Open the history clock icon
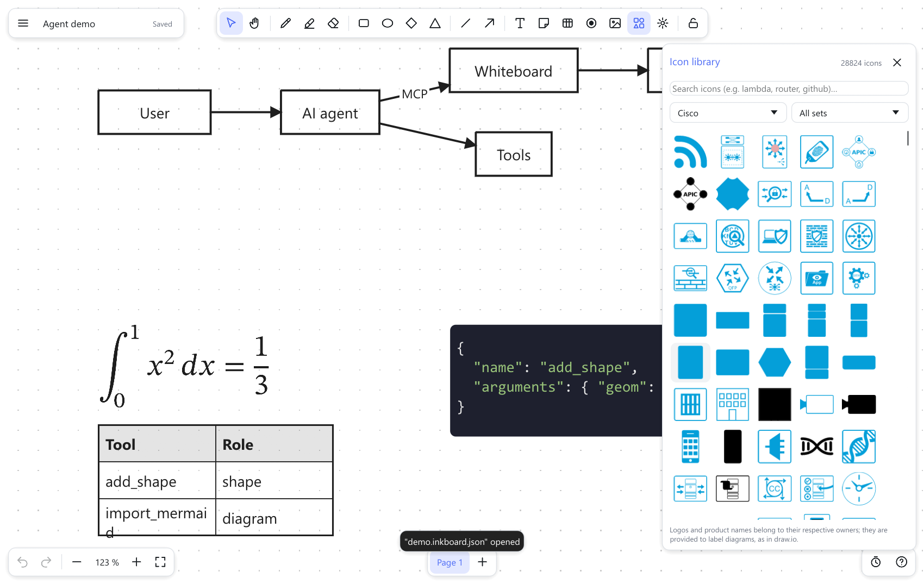 pos(876,562)
